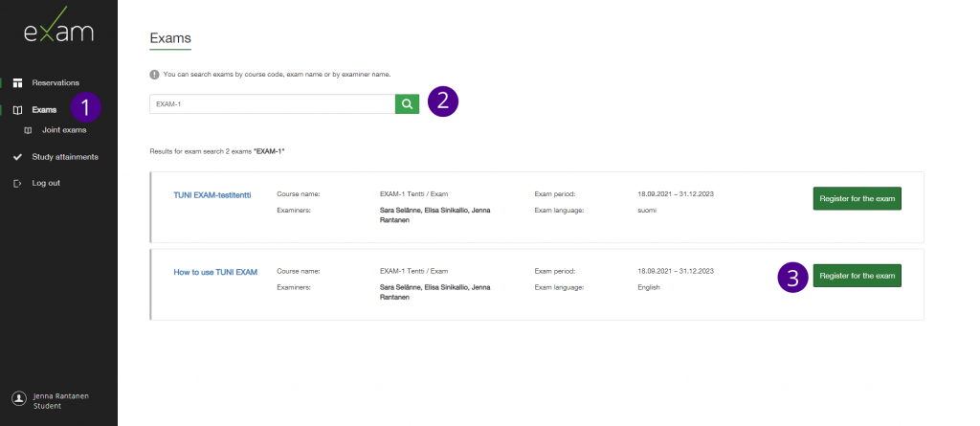Open the TUNI EXAM-testitentti exam link
Image resolution: width=980 pixels, height=426 pixels.
(212, 195)
